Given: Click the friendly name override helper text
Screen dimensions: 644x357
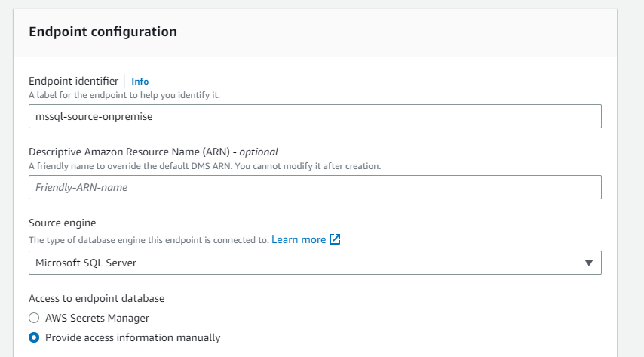Looking at the screenshot, I should click(204, 165).
